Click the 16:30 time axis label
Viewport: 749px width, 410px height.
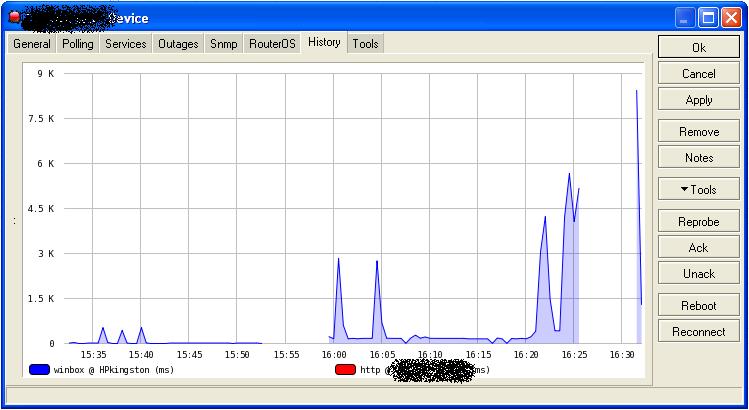click(622, 355)
